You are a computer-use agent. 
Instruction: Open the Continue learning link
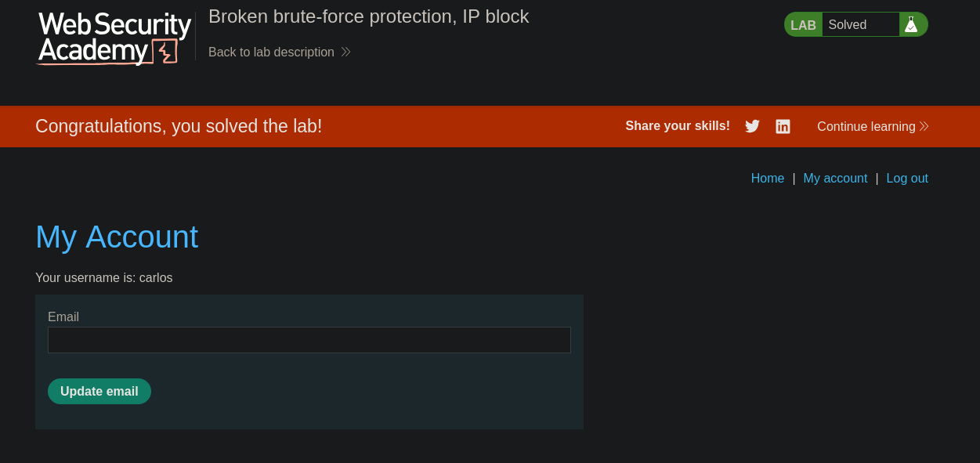point(866,126)
